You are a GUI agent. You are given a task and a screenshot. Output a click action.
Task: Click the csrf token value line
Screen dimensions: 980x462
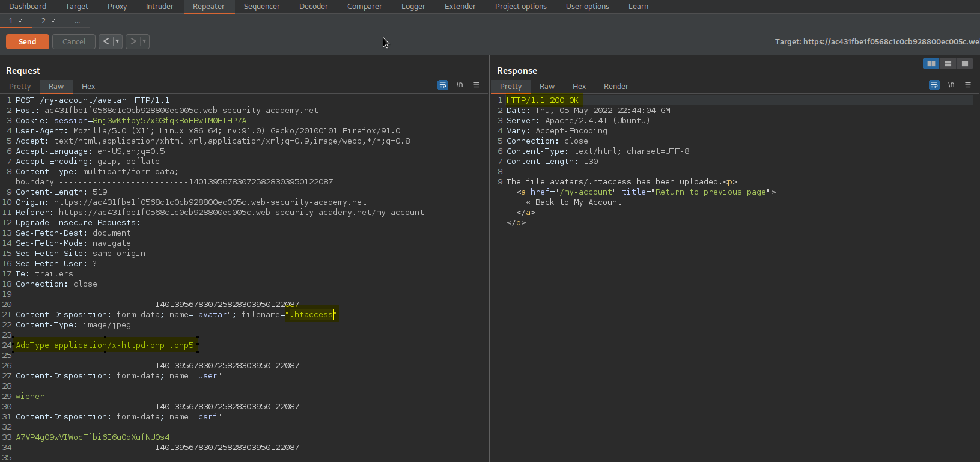[x=93, y=437]
